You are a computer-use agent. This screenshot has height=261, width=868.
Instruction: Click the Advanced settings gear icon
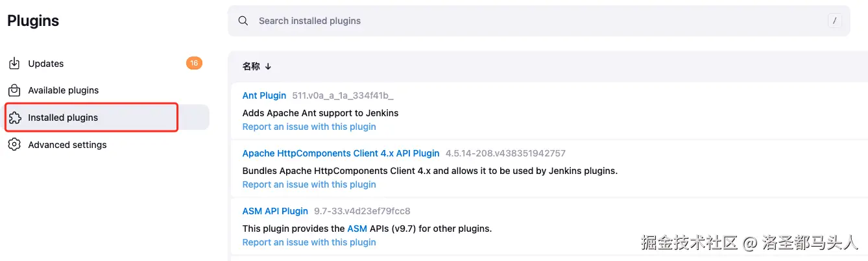tap(14, 145)
